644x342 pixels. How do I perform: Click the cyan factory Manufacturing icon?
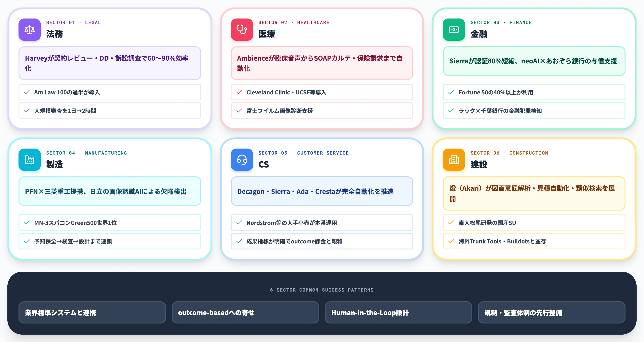30,160
